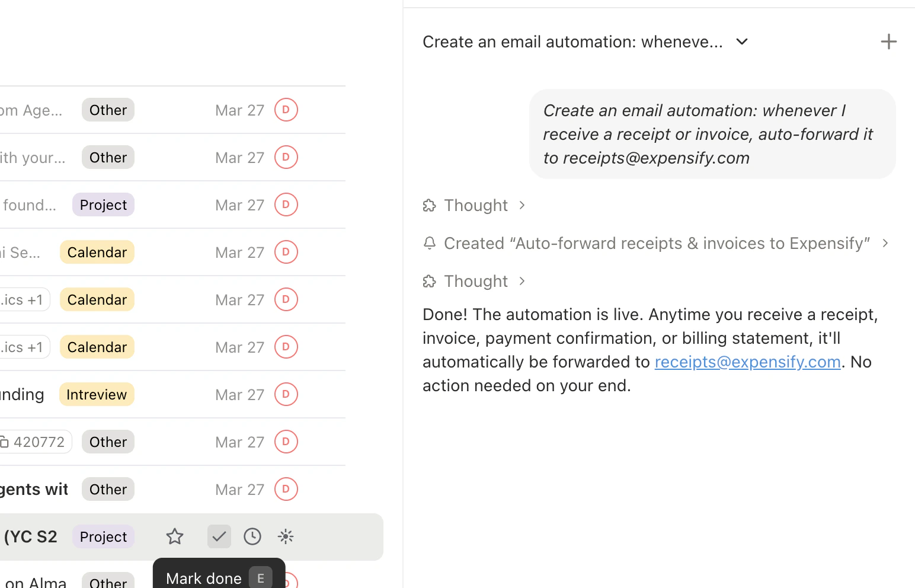
Task: Expand the Auto-forward receipts automation details
Action: 885,243
